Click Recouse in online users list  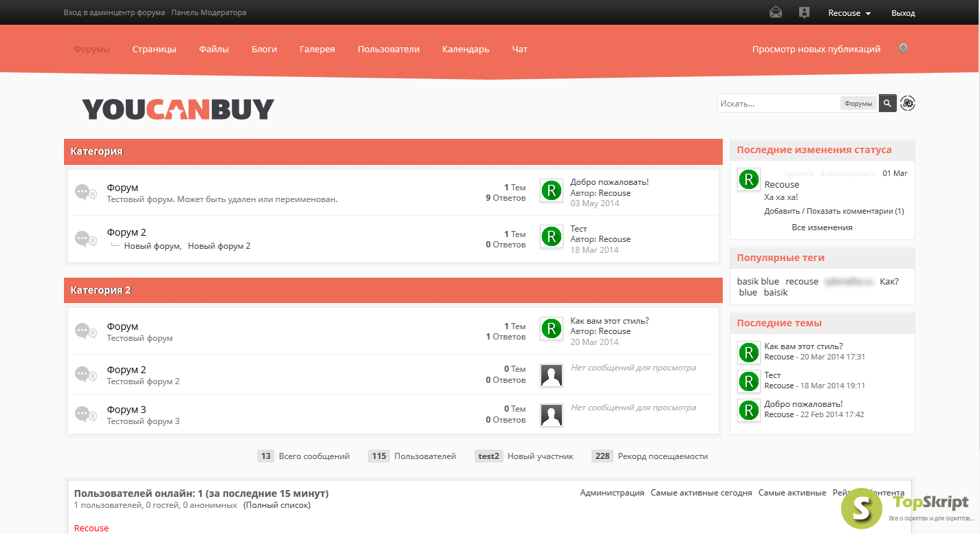[x=91, y=528]
